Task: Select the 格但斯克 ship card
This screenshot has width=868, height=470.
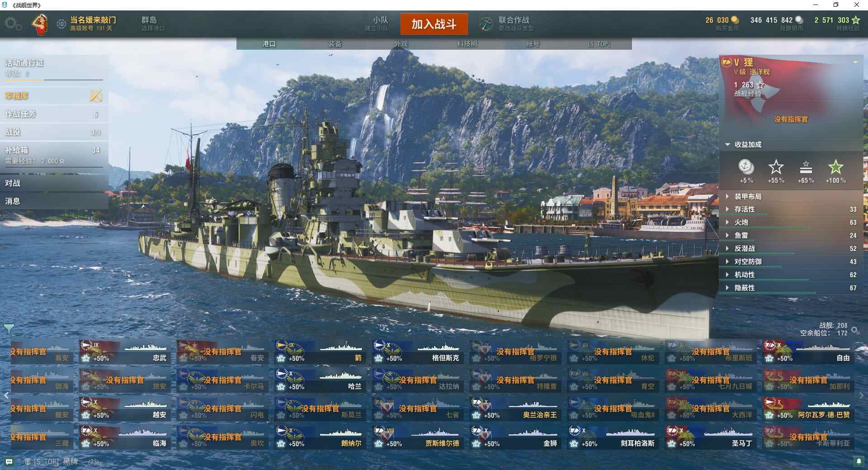Action: tap(418, 352)
